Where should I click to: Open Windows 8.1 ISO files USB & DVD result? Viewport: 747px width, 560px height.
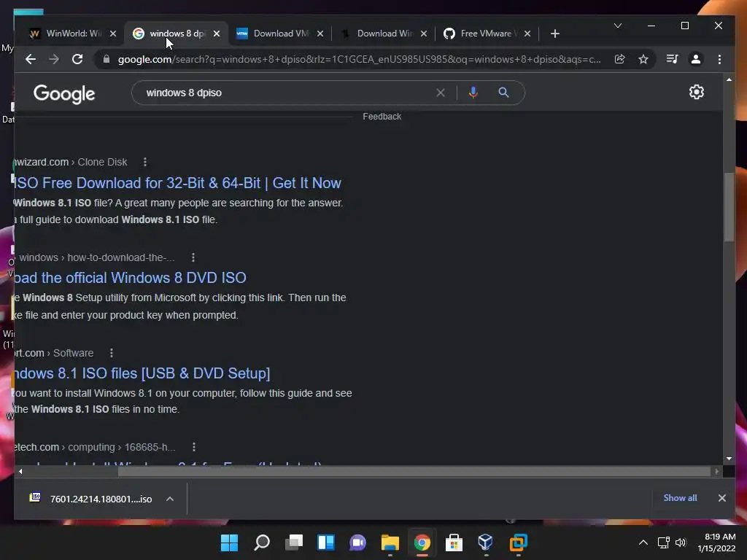tap(142, 373)
